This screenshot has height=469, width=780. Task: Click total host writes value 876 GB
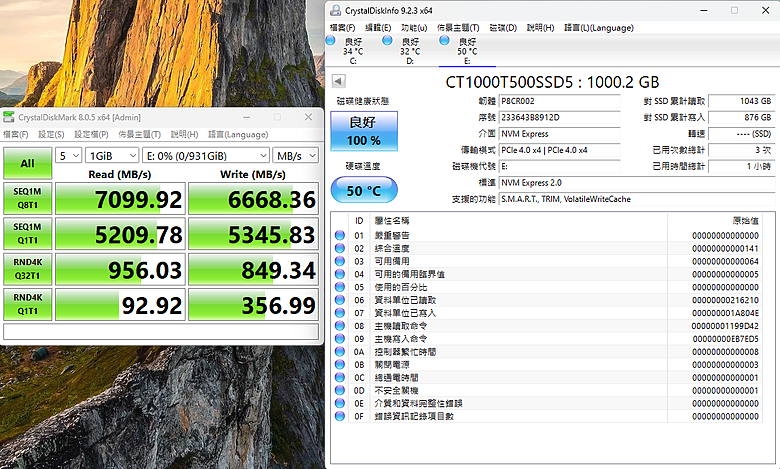pos(741,117)
